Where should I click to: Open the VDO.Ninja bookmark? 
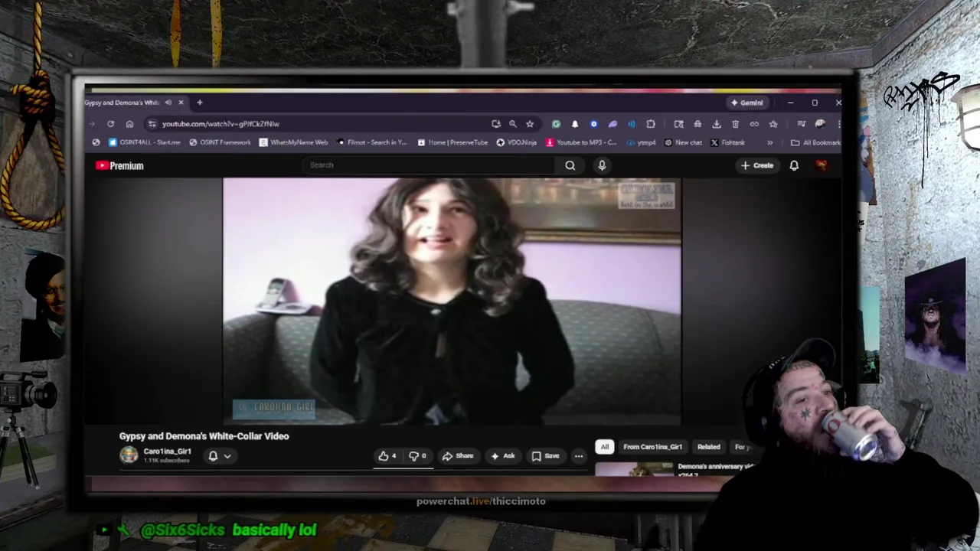517,142
